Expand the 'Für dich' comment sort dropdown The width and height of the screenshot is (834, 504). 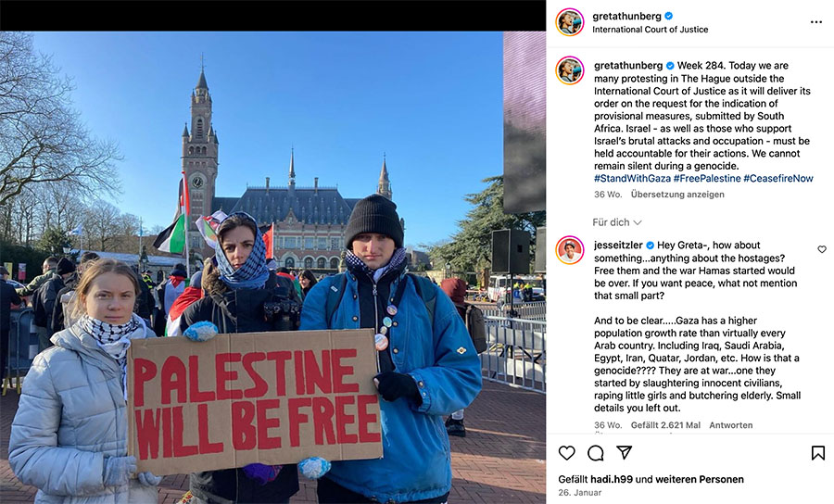coord(616,222)
